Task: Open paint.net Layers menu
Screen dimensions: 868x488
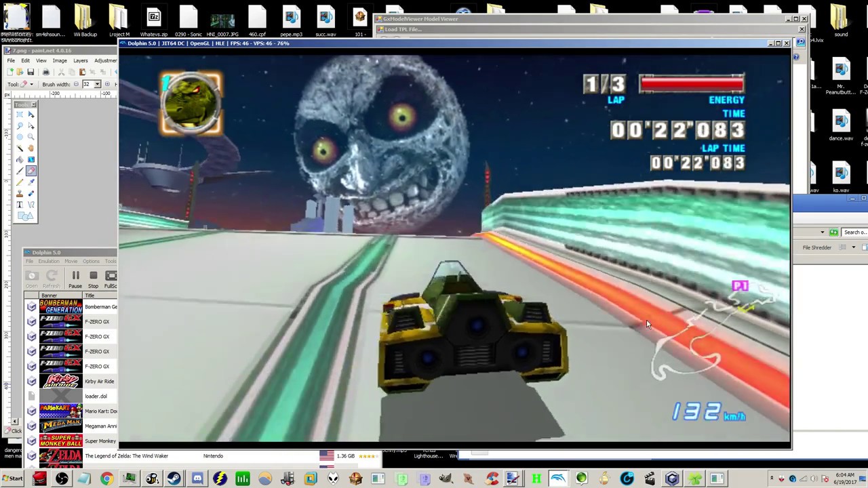Action: point(81,60)
